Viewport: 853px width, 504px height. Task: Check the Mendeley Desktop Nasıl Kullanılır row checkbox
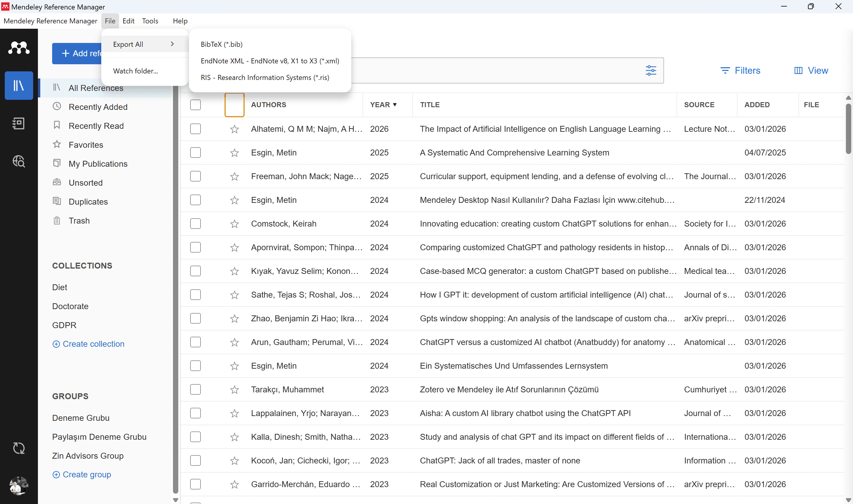click(195, 200)
